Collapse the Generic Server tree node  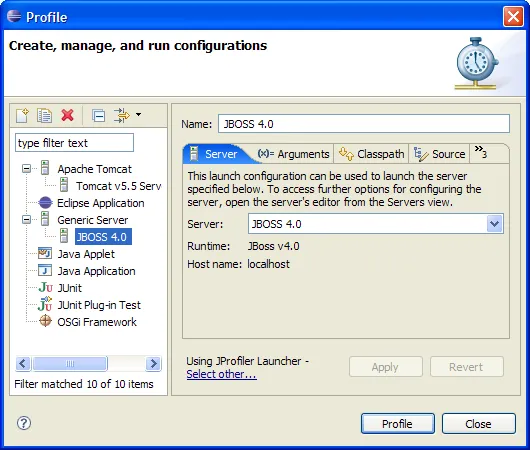pos(26,220)
